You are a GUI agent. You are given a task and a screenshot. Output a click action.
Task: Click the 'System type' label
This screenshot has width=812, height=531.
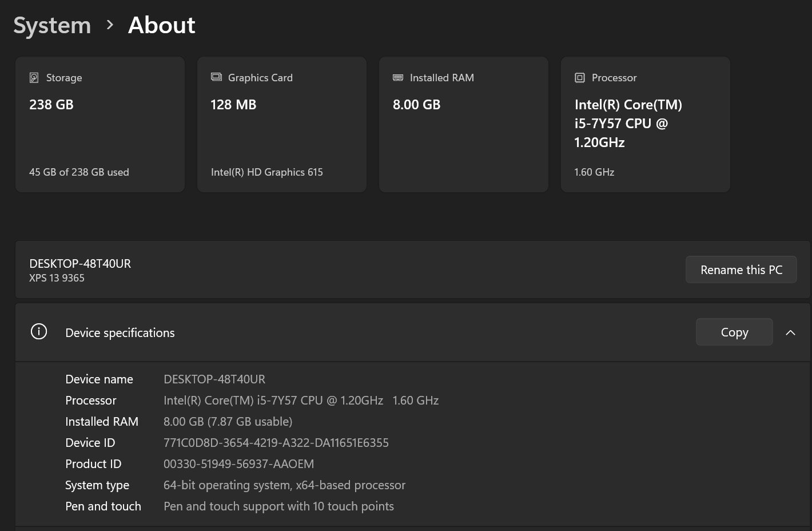97,485
